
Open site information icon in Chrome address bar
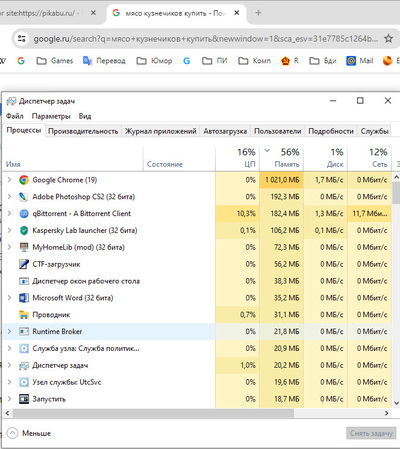coord(22,39)
